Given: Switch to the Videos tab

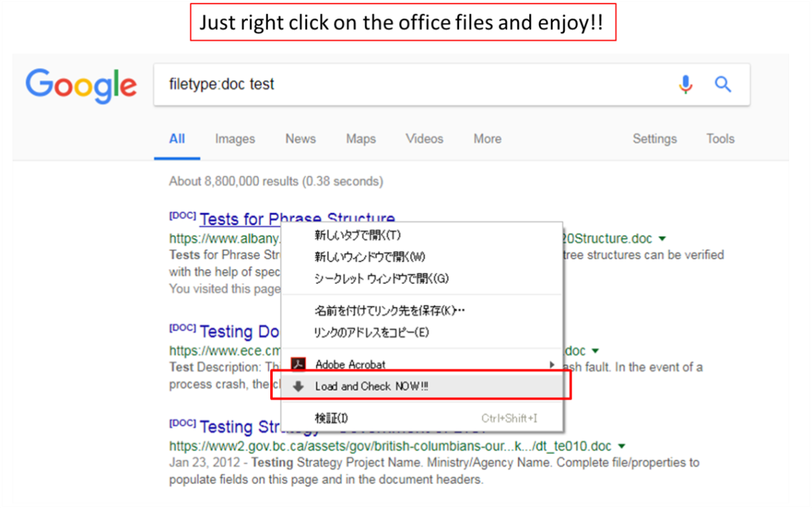Looking at the screenshot, I should (424, 139).
